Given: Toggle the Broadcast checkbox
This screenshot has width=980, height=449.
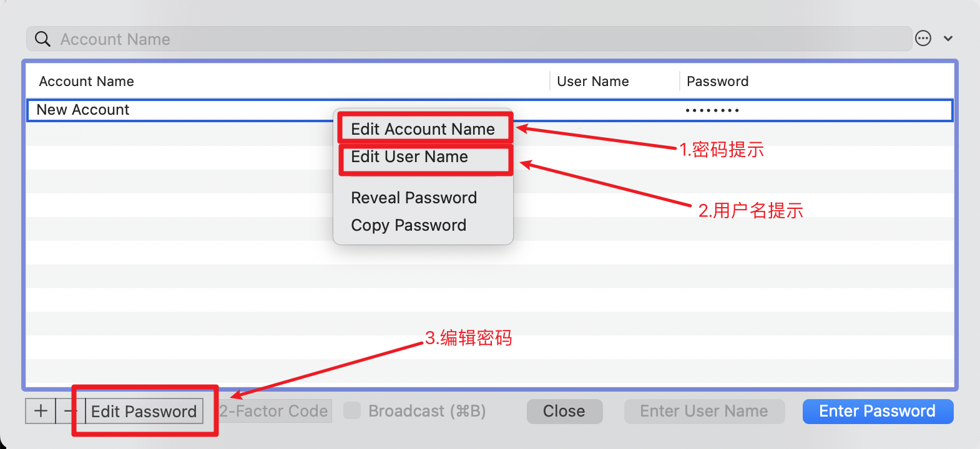Looking at the screenshot, I should click(353, 410).
